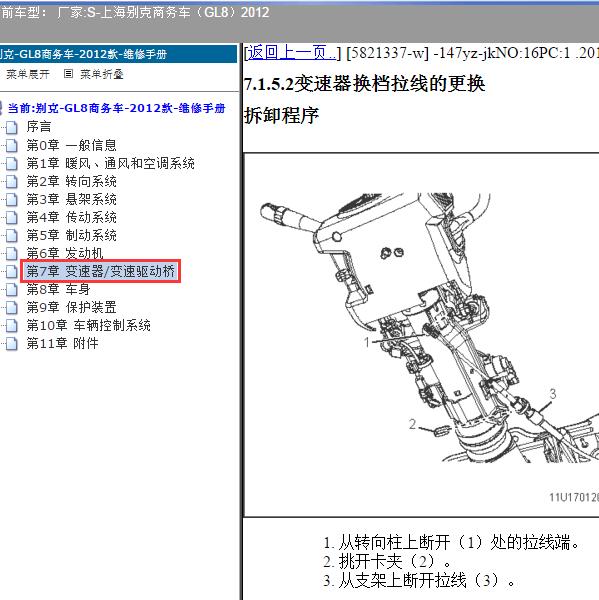Viewport: 599px width, 600px height.
Task: Click the page icon beside 第8章 车身
Action: point(12,289)
